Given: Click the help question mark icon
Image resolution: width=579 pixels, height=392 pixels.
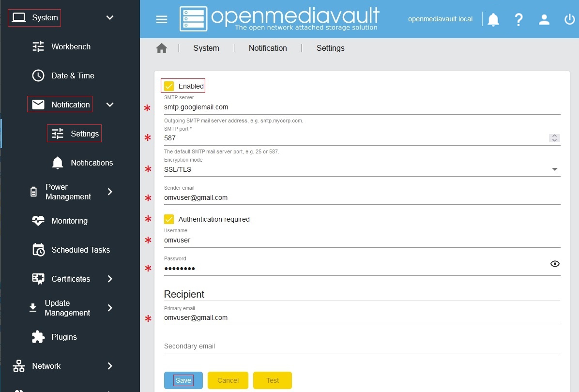Looking at the screenshot, I should click(518, 20).
